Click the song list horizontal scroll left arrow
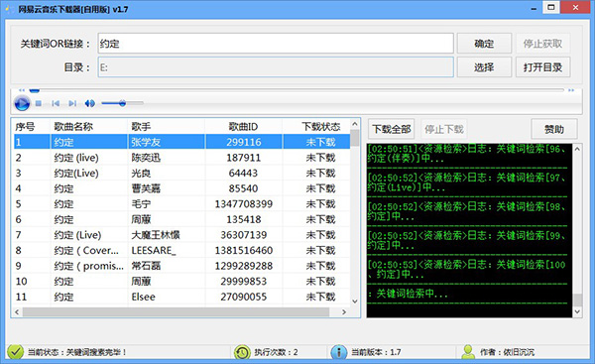 (17, 312)
